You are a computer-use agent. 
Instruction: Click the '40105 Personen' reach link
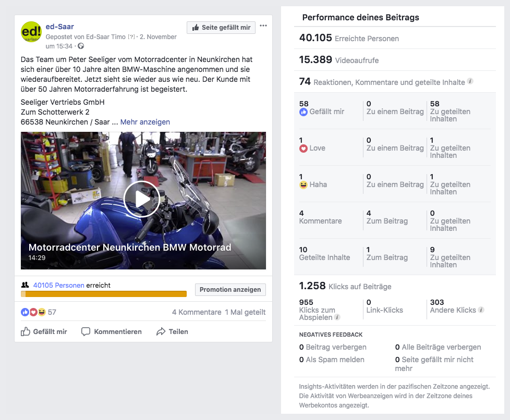point(58,285)
